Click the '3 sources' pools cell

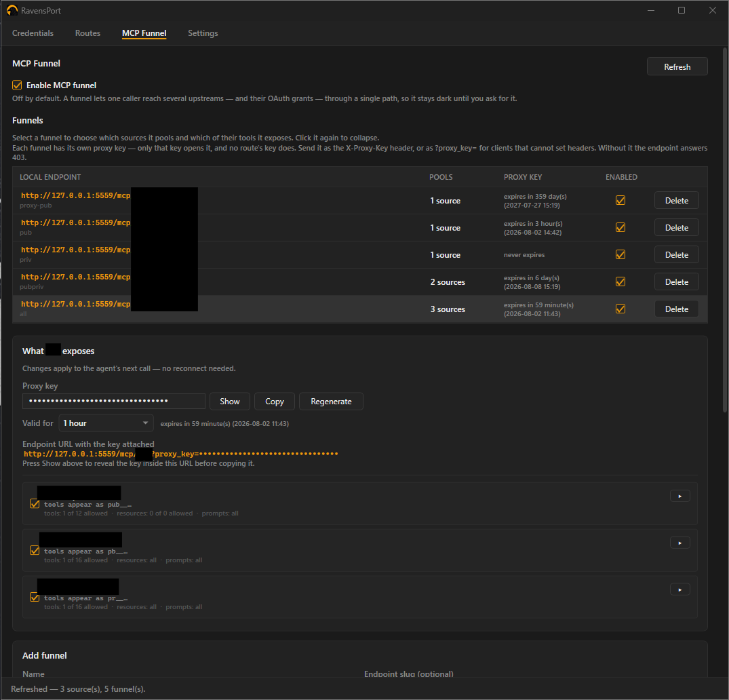448,309
